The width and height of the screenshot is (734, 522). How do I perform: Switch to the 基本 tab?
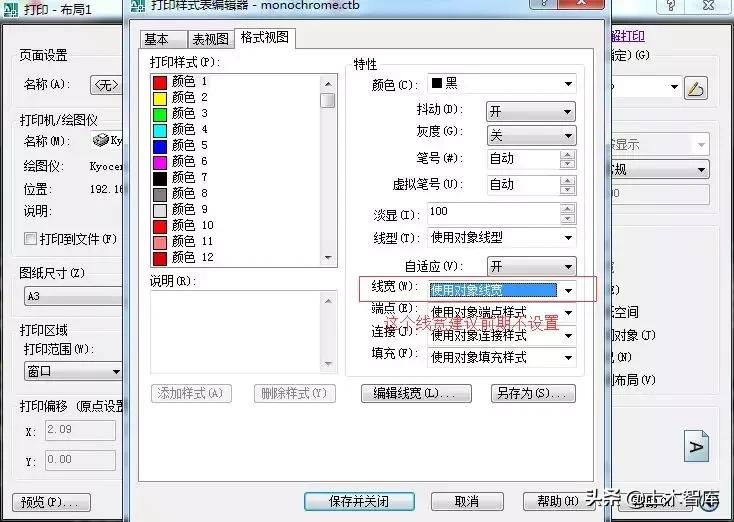pos(162,39)
